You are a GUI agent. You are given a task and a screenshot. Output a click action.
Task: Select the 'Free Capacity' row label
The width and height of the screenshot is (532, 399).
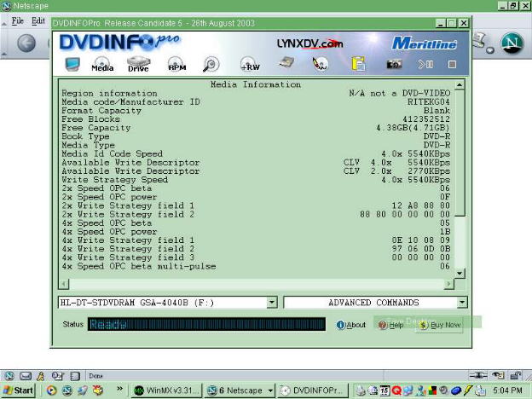pyautogui.click(x=96, y=128)
